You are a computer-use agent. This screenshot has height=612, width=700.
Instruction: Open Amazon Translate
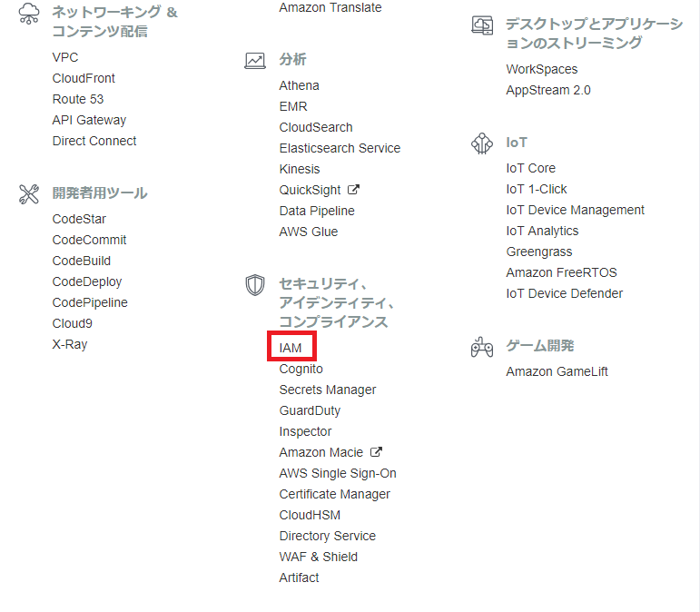(x=330, y=7)
